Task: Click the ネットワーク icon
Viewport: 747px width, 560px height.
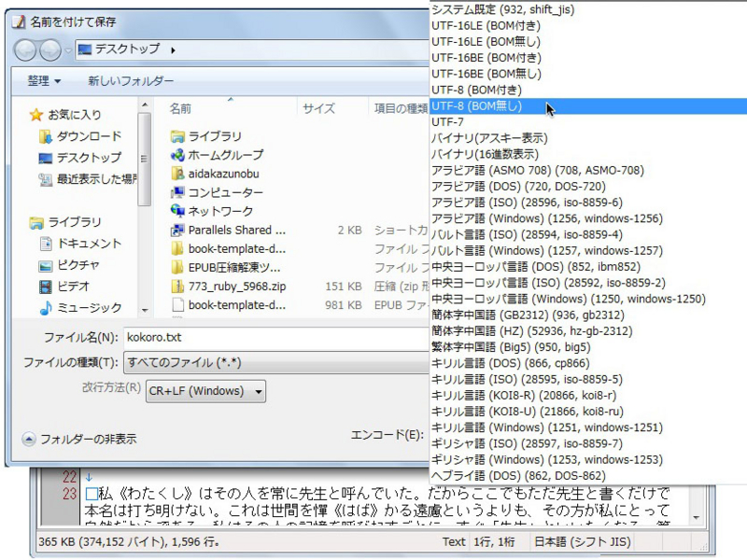Action: pos(180,207)
